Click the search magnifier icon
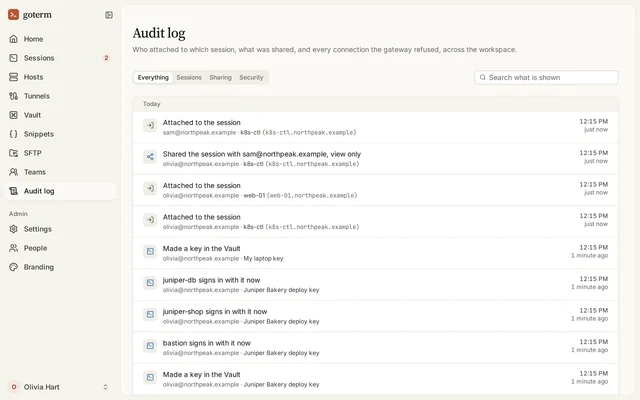640x400 pixels. 482,77
